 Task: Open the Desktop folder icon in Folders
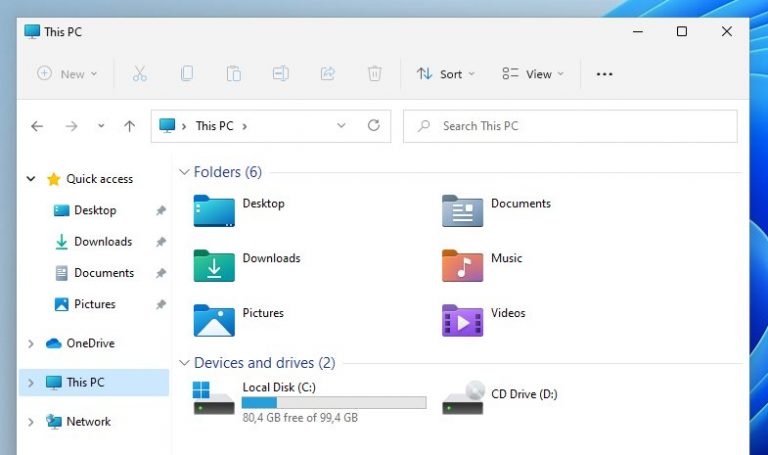(214, 211)
